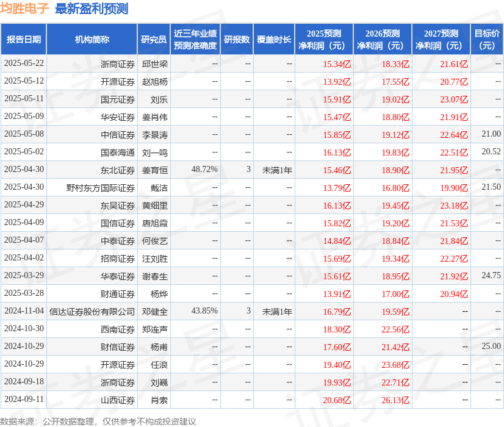504x427 pixels.
Task: Click researcher 黄细里
Action: point(155,206)
